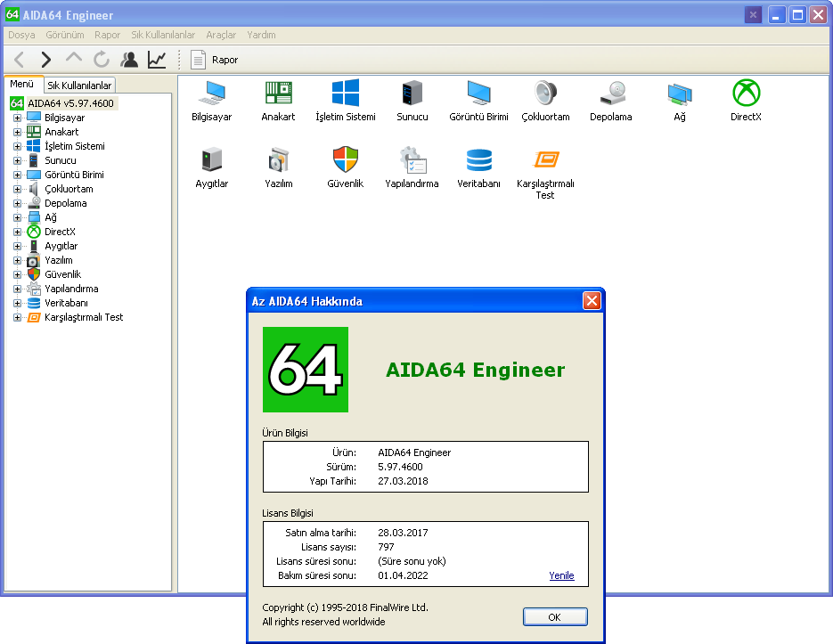This screenshot has height=644, width=833.
Task: Open the DirectX Xbox icon in the main panel
Action: click(x=746, y=93)
